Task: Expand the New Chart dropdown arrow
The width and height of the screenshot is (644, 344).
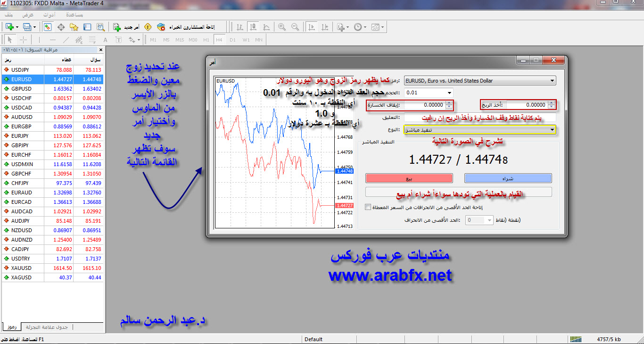Action: [x=17, y=27]
